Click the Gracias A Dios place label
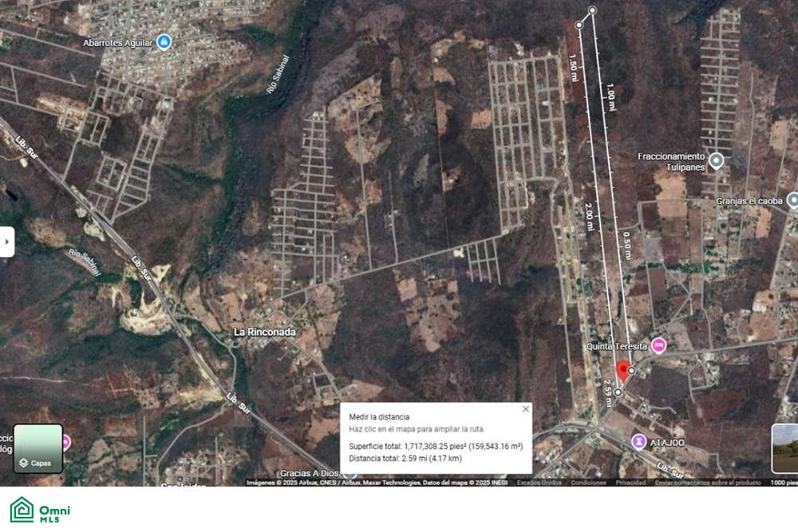Screen dimensions: 798x532 pyautogui.click(x=309, y=474)
